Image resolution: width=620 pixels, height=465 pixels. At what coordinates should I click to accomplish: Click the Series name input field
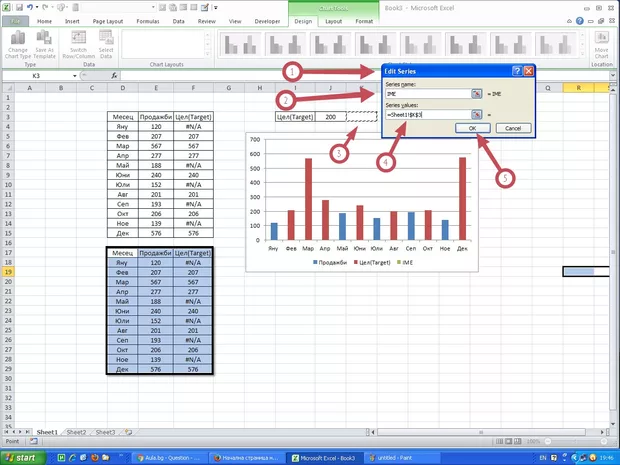[428, 94]
